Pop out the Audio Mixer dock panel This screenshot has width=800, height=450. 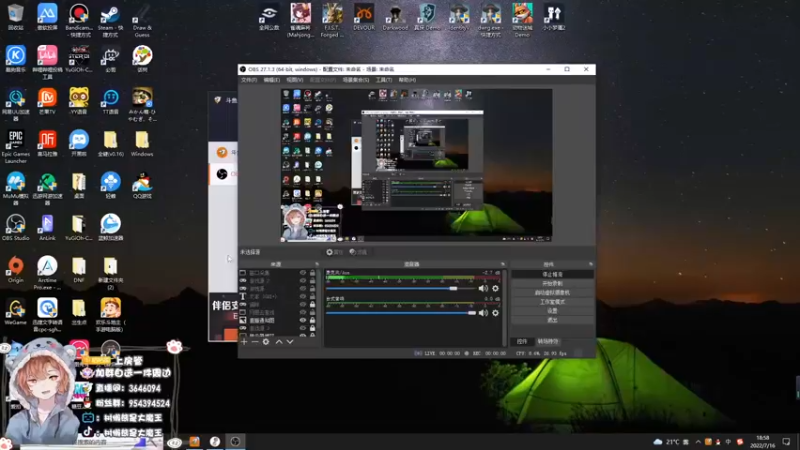[503, 264]
